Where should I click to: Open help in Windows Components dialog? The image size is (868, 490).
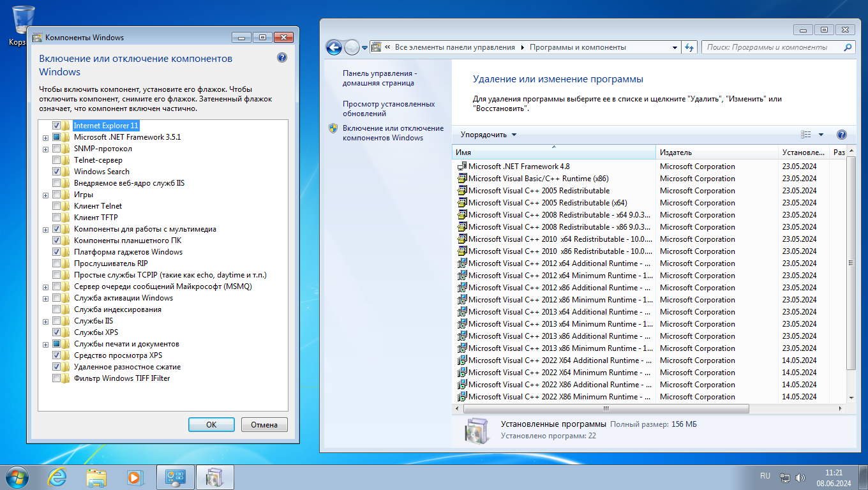pos(282,57)
